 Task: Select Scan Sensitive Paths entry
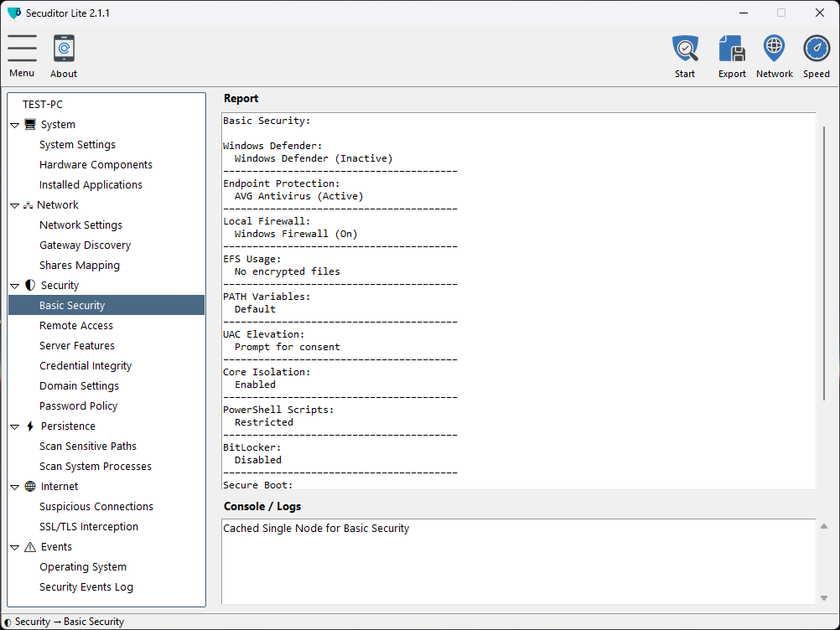click(x=88, y=447)
